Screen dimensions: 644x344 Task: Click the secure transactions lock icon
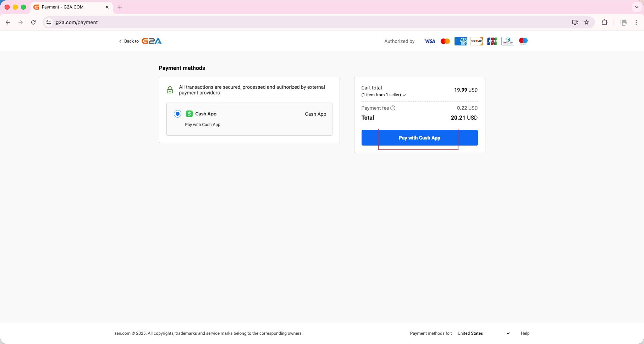coord(170,90)
